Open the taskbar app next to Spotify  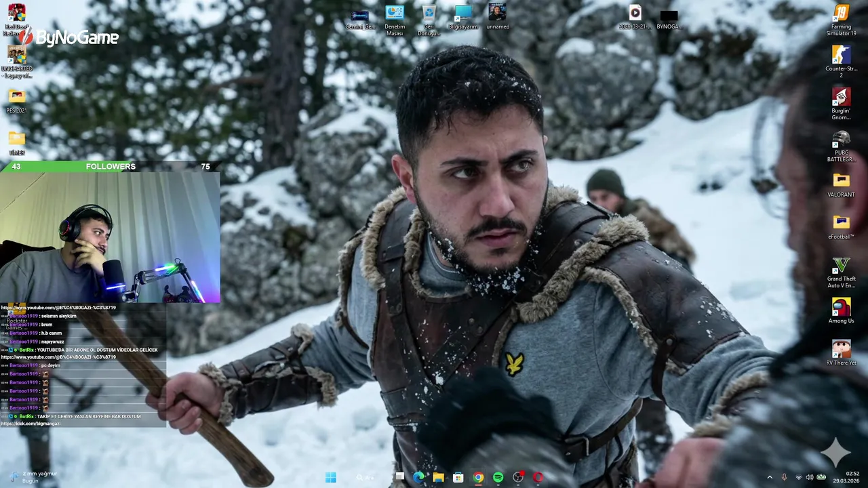pos(518,477)
